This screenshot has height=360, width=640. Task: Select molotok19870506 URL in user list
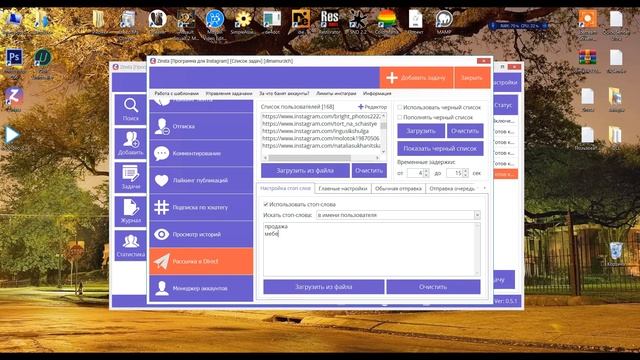coord(321,138)
